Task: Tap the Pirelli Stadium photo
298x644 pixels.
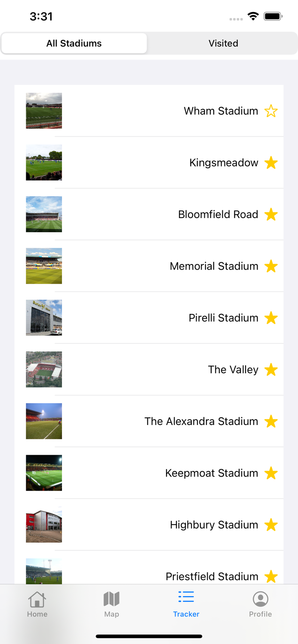Action: pyautogui.click(x=43, y=318)
